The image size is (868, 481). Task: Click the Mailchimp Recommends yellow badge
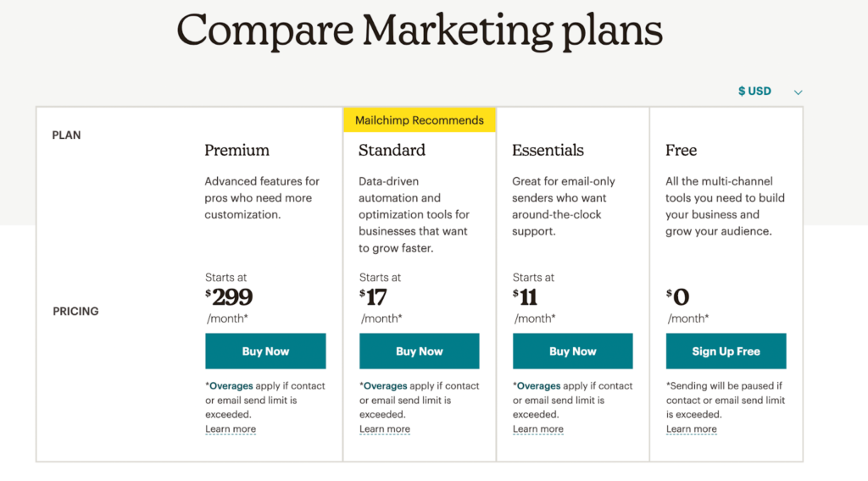tap(419, 120)
